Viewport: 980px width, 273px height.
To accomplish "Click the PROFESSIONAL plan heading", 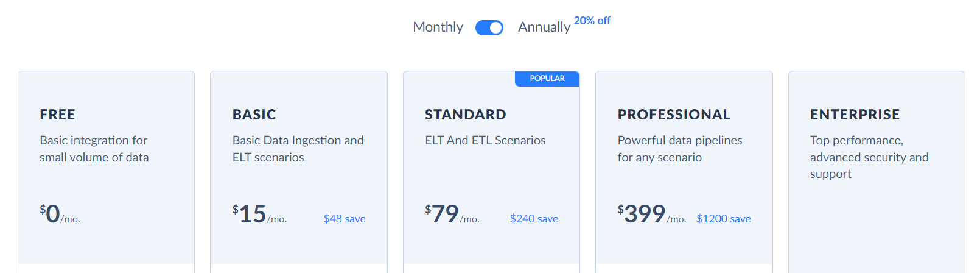I will [x=673, y=115].
